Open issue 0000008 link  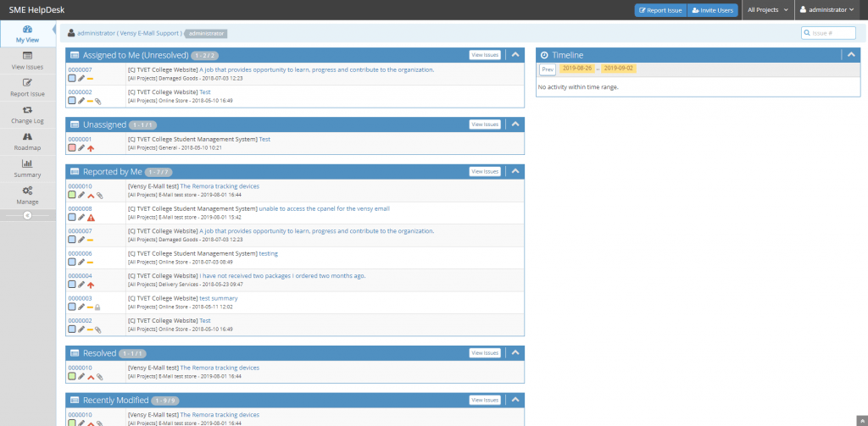point(80,208)
